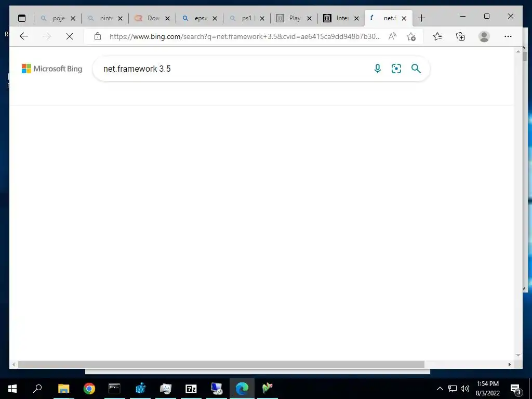This screenshot has height=399, width=532.
Task: Close the 'ps1' tab
Action: click(262, 18)
